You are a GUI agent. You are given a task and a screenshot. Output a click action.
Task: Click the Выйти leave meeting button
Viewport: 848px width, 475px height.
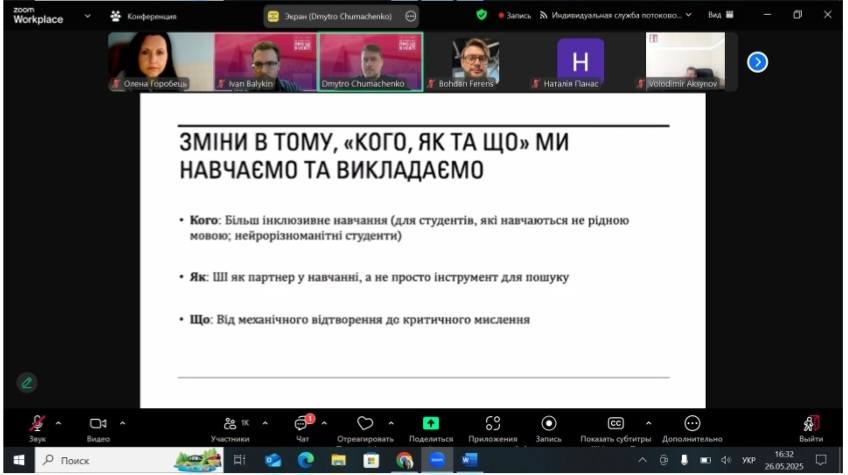pyautogui.click(x=811, y=424)
